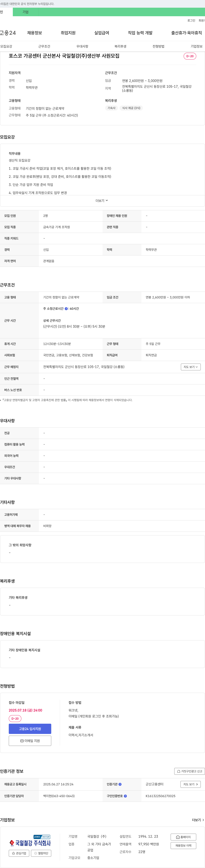
Task: Jump to the 모집요강 section tab
Action: click(6, 47)
